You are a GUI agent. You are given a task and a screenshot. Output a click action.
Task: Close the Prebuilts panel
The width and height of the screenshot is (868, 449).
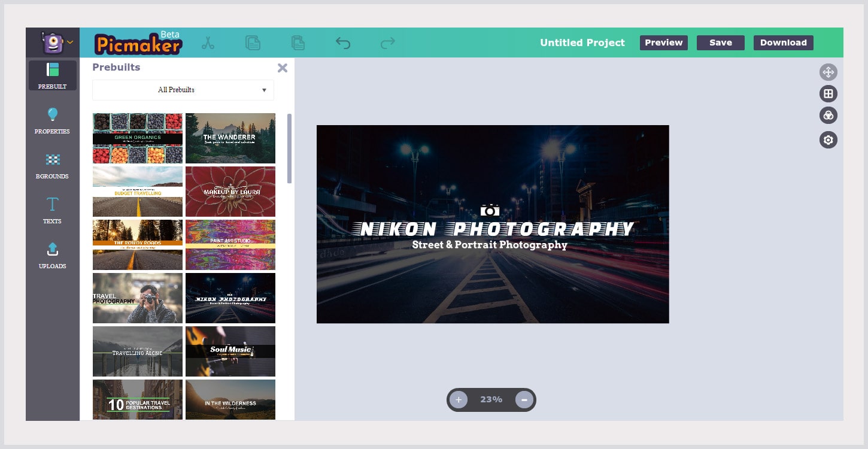[283, 68]
